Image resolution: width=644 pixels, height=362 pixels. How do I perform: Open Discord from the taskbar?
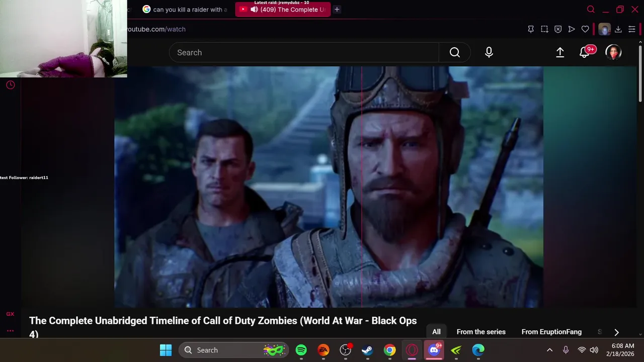pyautogui.click(x=434, y=350)
